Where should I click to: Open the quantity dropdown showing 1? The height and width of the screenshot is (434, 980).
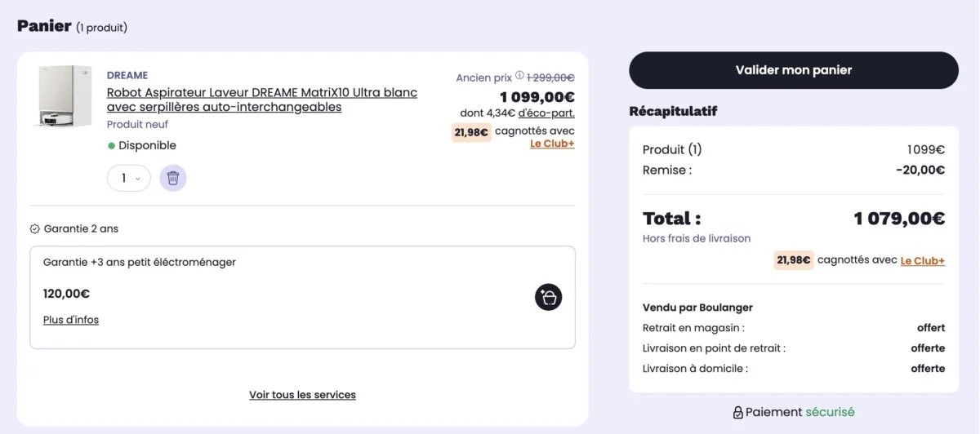tap(129, 178)
